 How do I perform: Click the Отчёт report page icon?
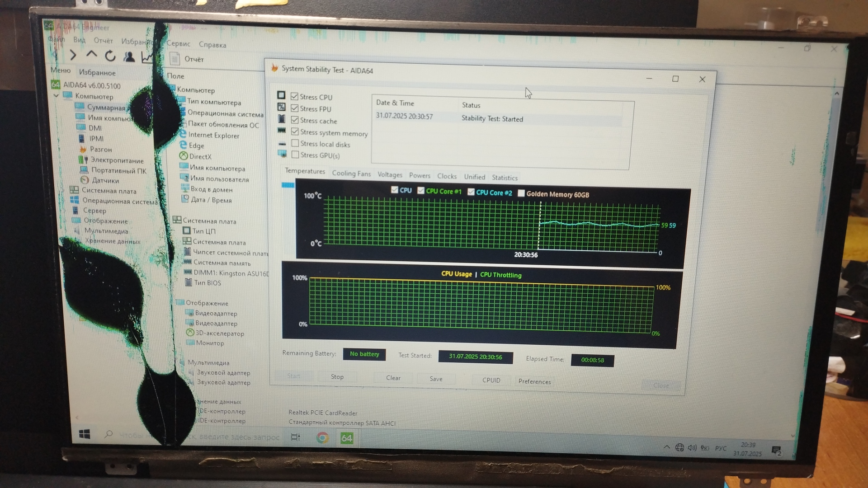(x=175, y=59)
